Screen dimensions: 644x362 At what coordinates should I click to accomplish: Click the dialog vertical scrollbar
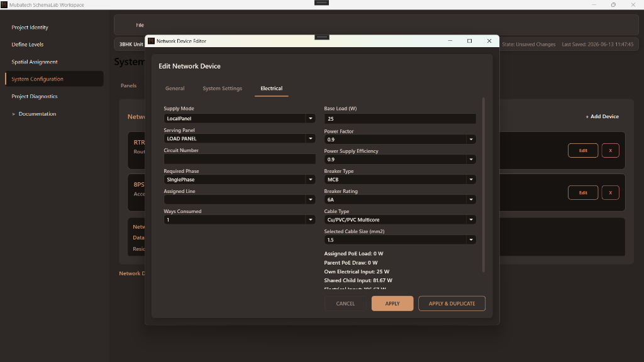484,185
